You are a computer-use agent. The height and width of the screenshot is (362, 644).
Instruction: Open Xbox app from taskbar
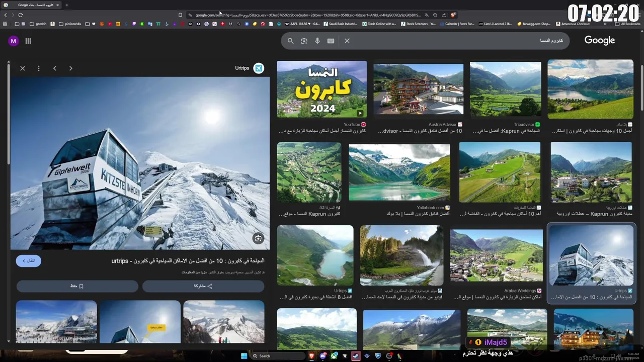pyautogui.click(x=334, y=356)
